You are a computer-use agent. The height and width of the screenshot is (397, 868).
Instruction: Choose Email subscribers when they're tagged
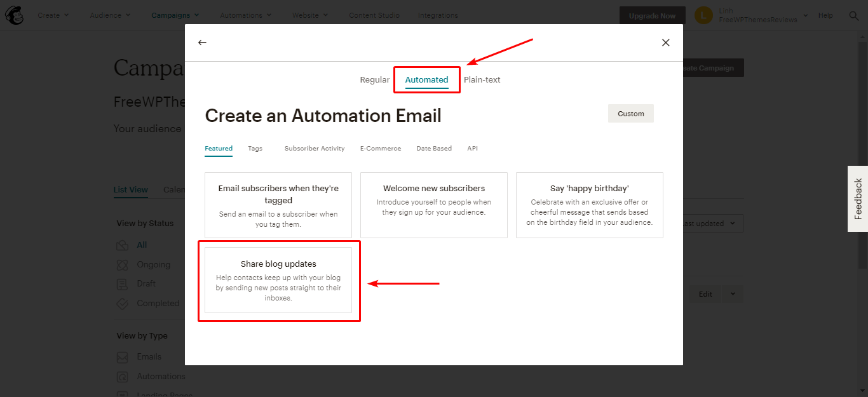278,205
